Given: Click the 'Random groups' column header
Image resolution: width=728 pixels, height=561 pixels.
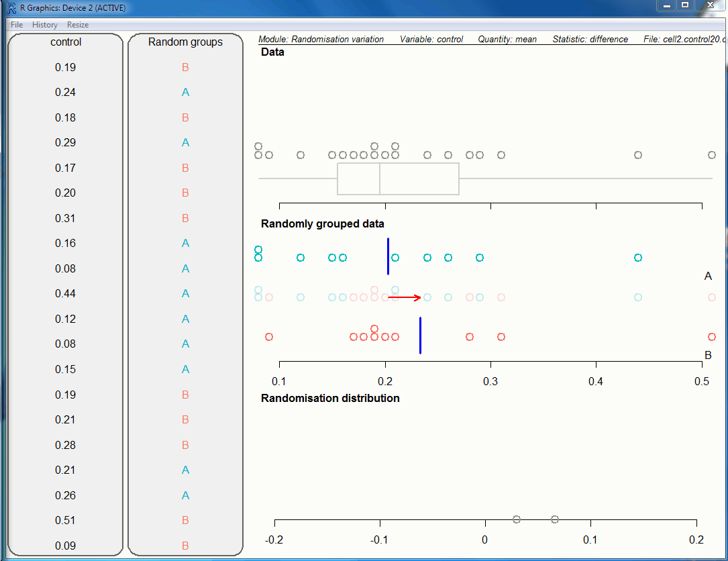Looking at the screenshot, I should (x=185, y=42).
